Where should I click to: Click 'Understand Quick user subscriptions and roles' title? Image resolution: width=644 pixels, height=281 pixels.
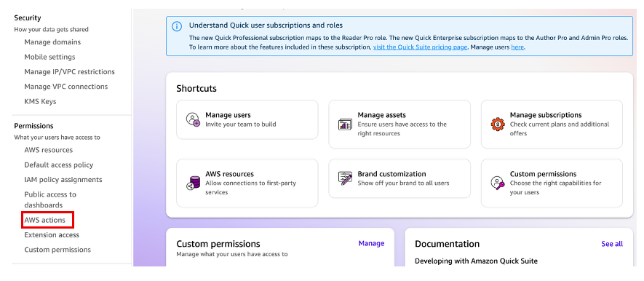click(266, 25)
